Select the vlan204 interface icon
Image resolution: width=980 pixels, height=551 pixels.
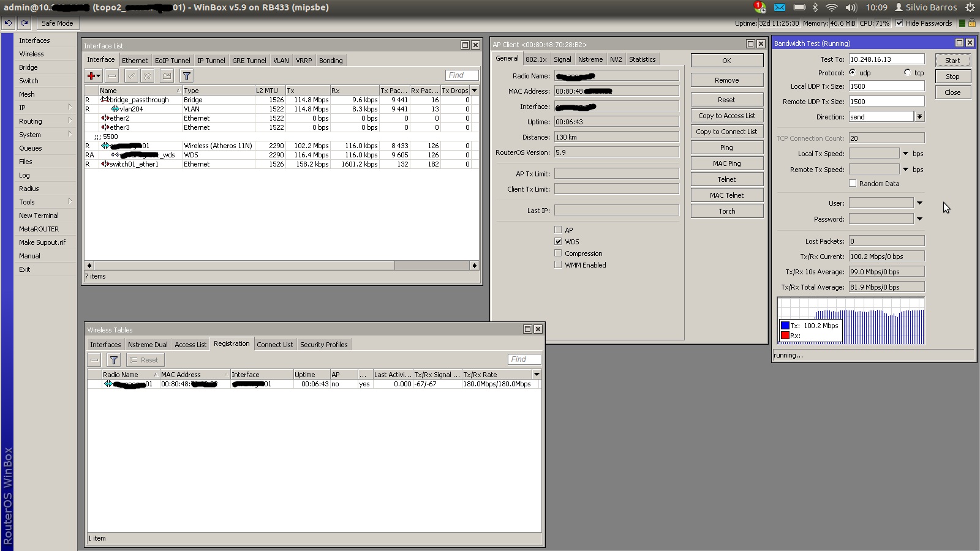point(115,109)
